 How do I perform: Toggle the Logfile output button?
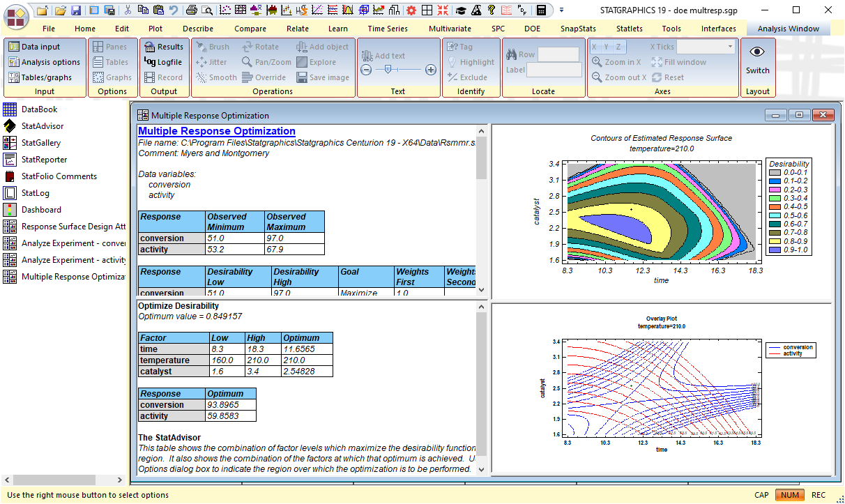(x=164, y=62)
